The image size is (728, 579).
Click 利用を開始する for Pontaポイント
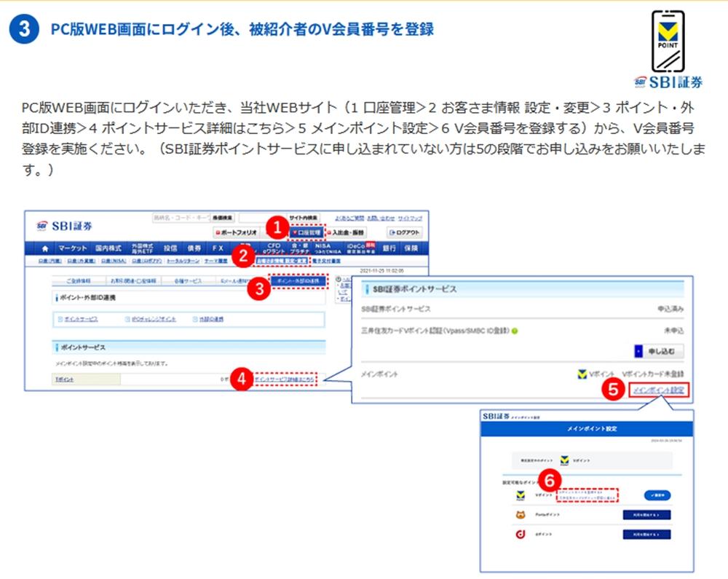pos(646,515)
